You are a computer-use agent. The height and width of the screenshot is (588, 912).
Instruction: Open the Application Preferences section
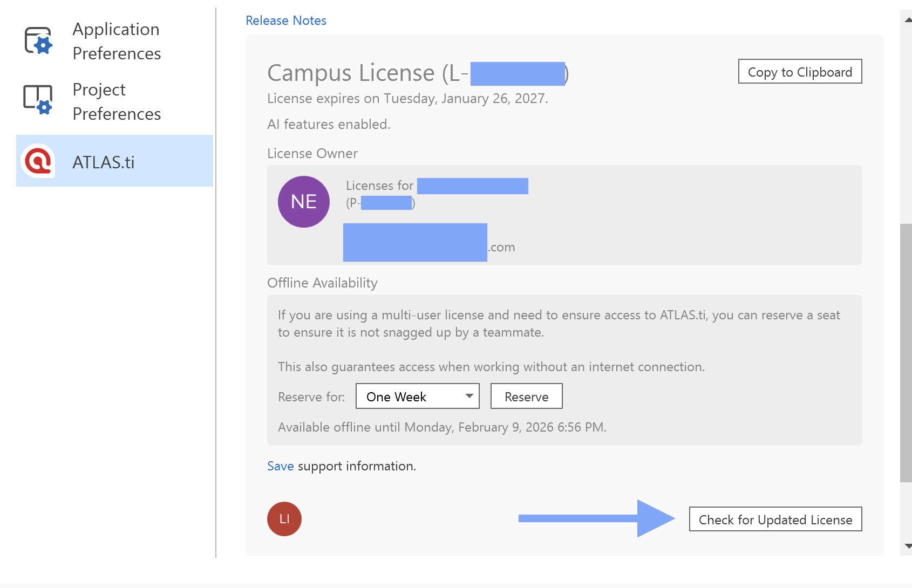(x=114, y=41)
